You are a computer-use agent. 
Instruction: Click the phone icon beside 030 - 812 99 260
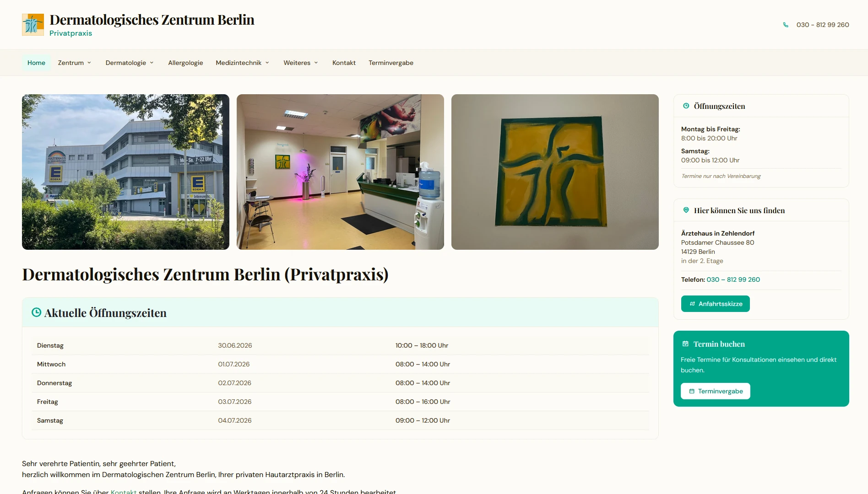pyautogui.click(x=786, y=25)
